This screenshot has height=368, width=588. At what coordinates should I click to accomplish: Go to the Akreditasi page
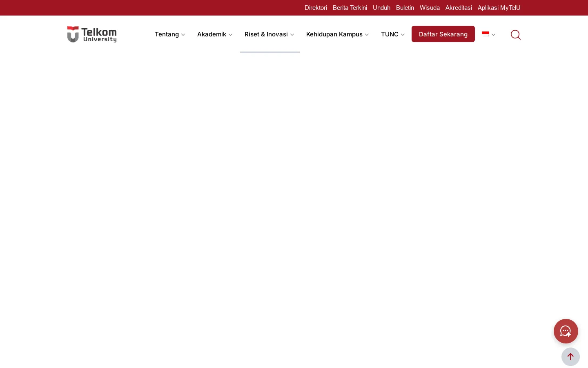[459, 8]
